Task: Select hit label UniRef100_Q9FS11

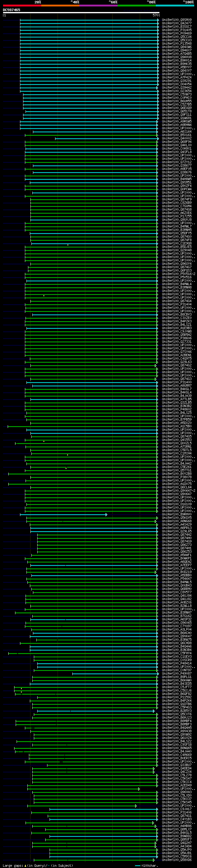Action: tap(177, 115)
